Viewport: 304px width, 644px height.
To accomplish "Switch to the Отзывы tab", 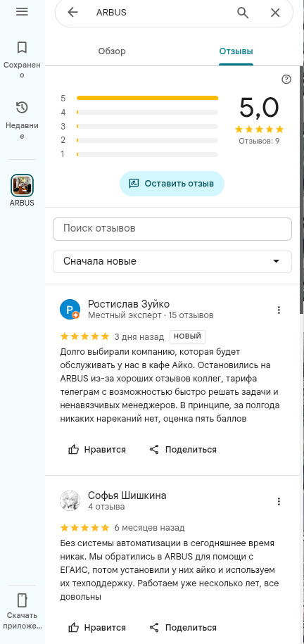I will (x=236, y=51).
